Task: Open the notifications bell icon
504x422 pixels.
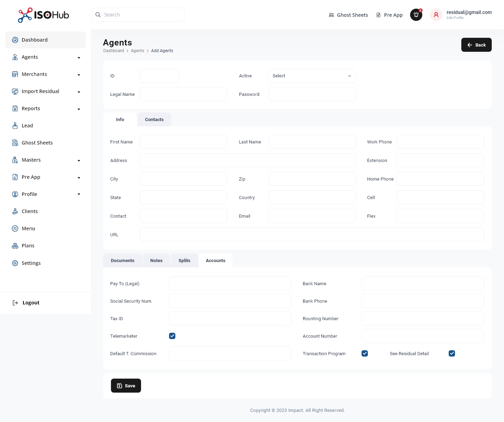Action: 416,15
